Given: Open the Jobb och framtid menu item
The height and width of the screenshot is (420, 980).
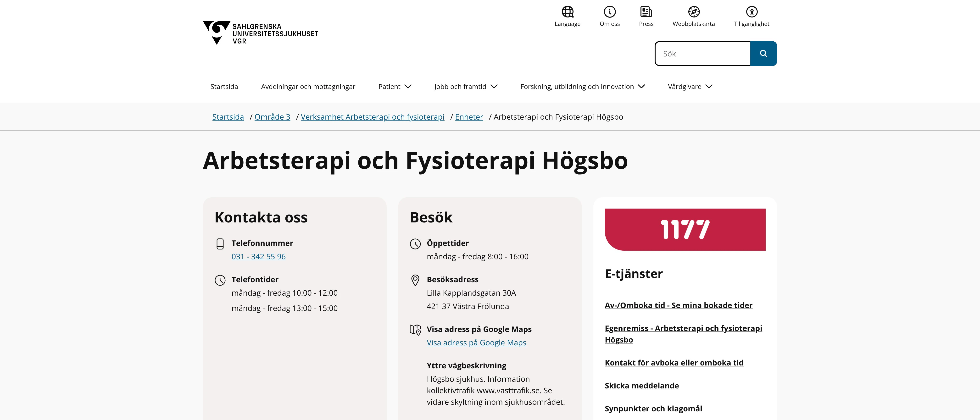Looking at the screenshot, I should tap(460, 87).
